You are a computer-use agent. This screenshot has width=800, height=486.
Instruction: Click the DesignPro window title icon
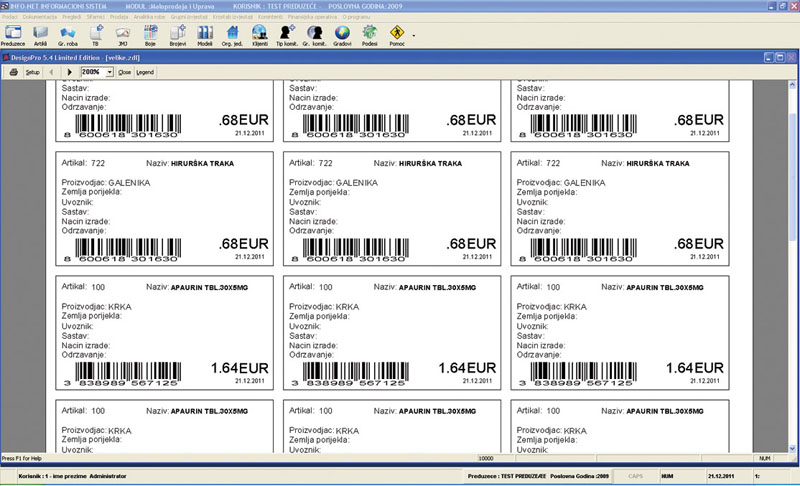click(6, 58)
